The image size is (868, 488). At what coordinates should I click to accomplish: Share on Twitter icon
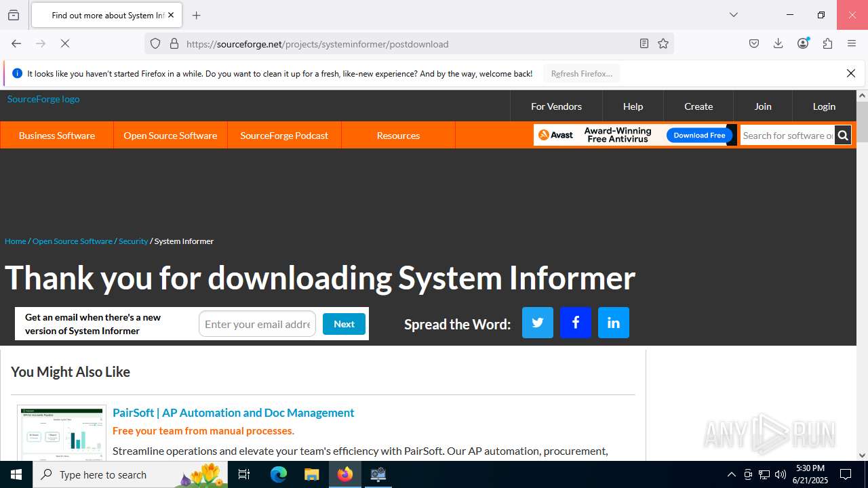point(538,323)
